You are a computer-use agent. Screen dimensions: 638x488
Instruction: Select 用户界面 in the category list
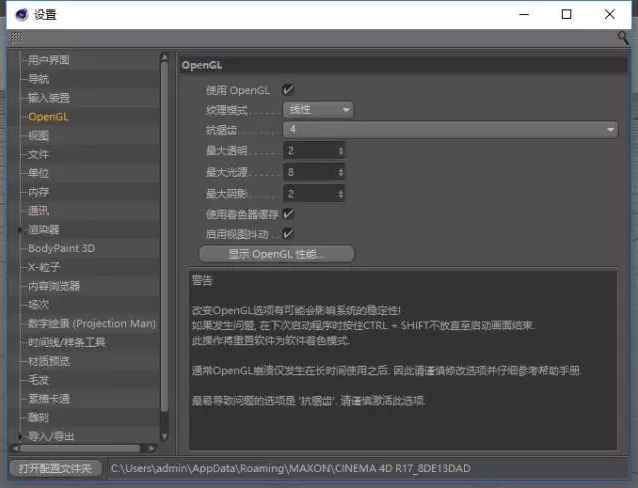[x=49, y=60]
